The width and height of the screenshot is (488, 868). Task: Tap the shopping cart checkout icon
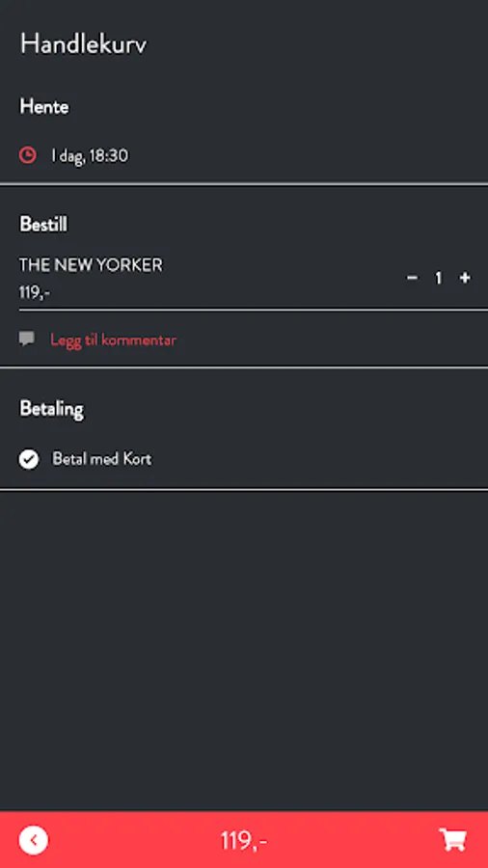click(x=453, y=840)
